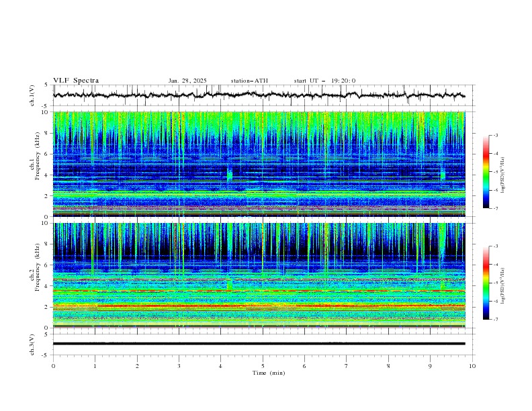
Task: Click the ch.1 voltage waveform trace
Action: click(x=259, y=95)
